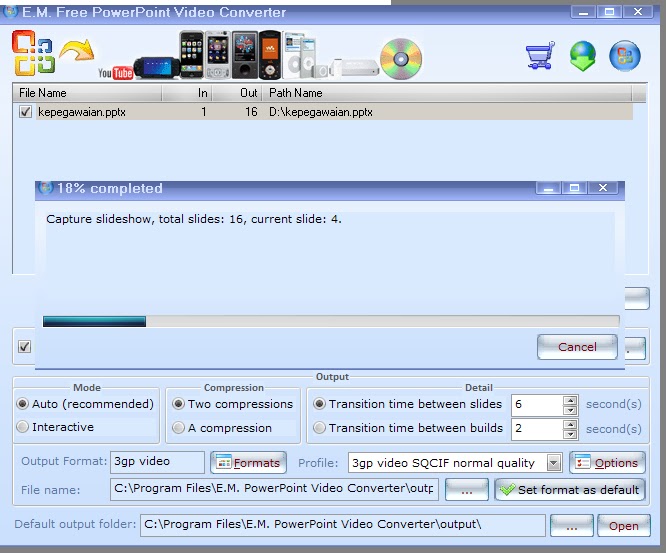The width and height of the screenshot is (666, 553).
Task: Open the blue round Office about icon
Action: tap(624, 56)
